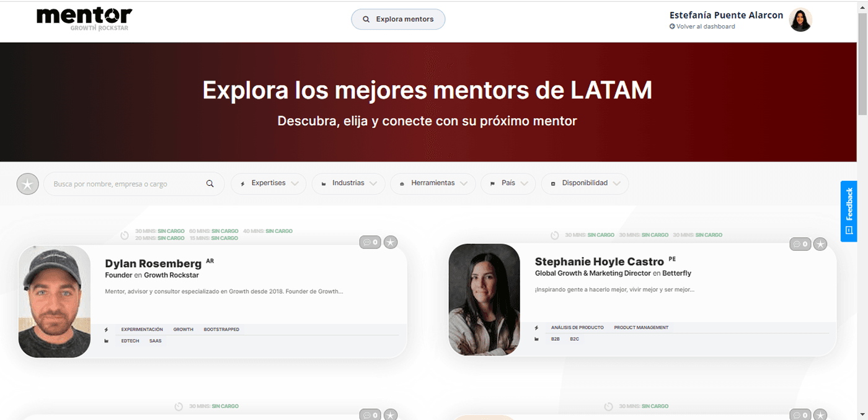The width and height of the screenshot is (868, 420).
Task: Click the Explora mentors button
Action: [398, 19]
